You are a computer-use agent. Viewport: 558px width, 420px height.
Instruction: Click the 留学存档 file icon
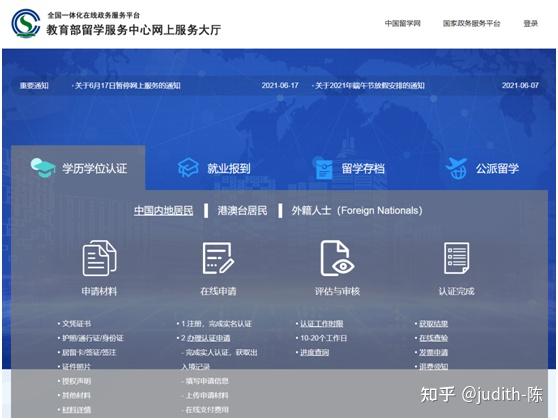324,169
